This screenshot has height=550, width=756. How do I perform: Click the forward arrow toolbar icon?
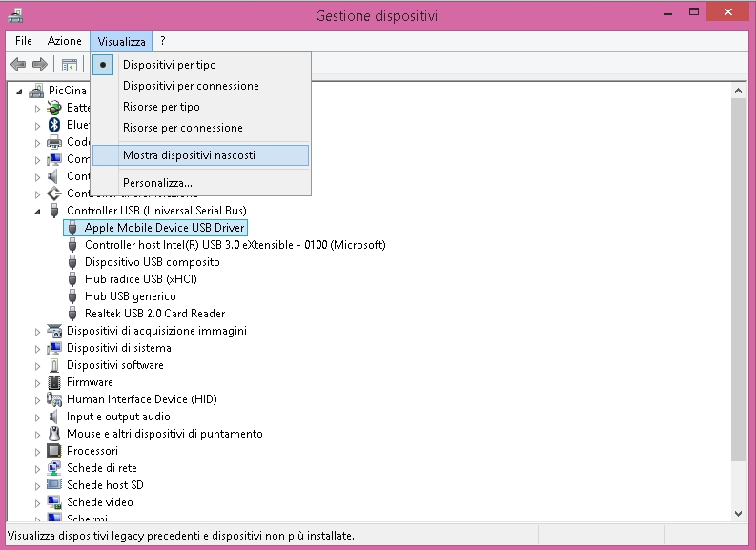39,65
